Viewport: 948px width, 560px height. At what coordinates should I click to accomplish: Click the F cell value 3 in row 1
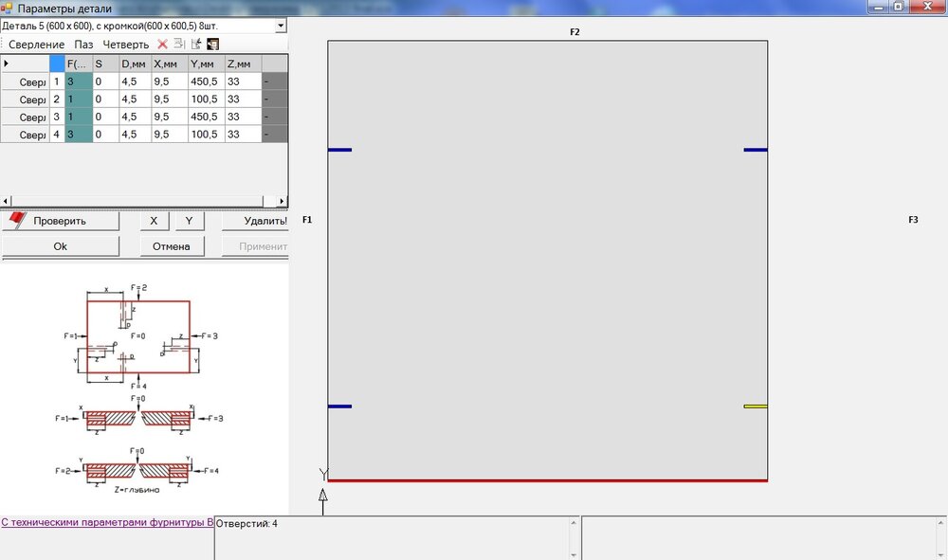[79, 81]
